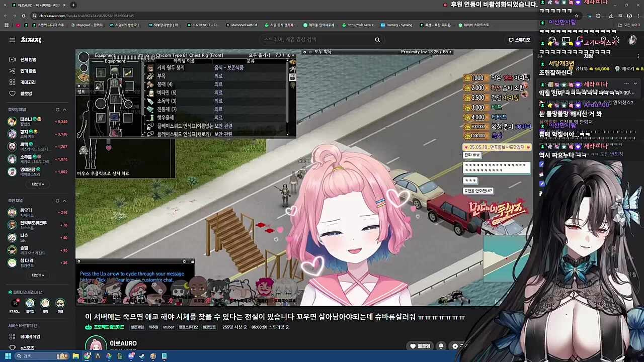Open 전체 방송 in sidebar
The height and width of the screenshot is (362, 644).
24,60
